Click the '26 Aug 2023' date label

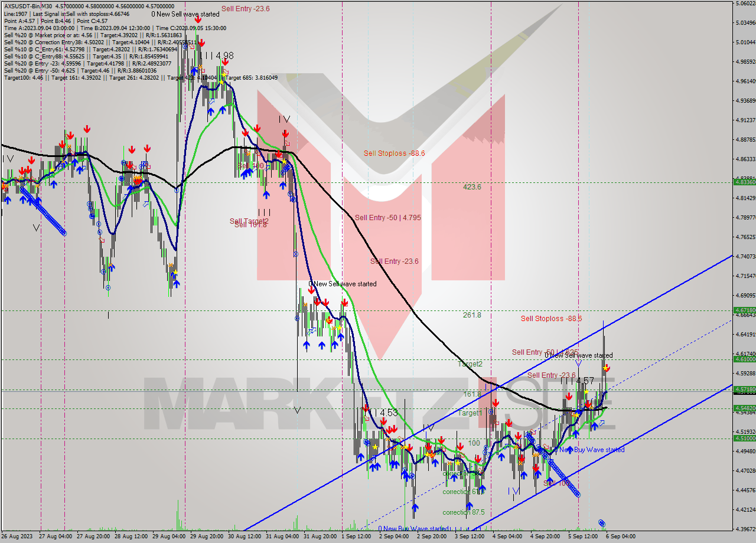(17, 537)
